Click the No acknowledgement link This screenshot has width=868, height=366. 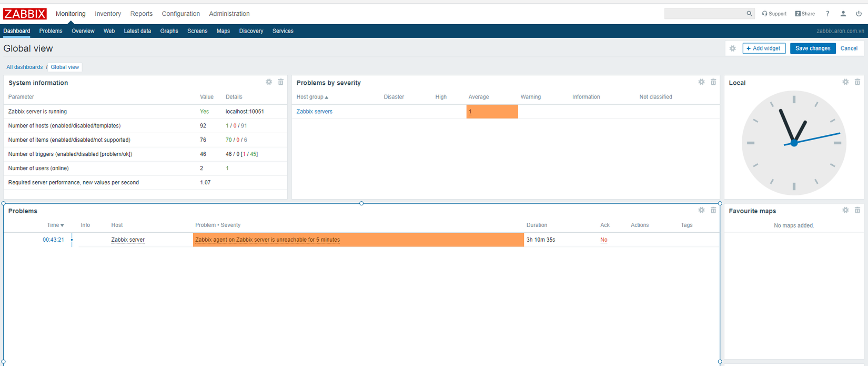click(x=604, y=240)
